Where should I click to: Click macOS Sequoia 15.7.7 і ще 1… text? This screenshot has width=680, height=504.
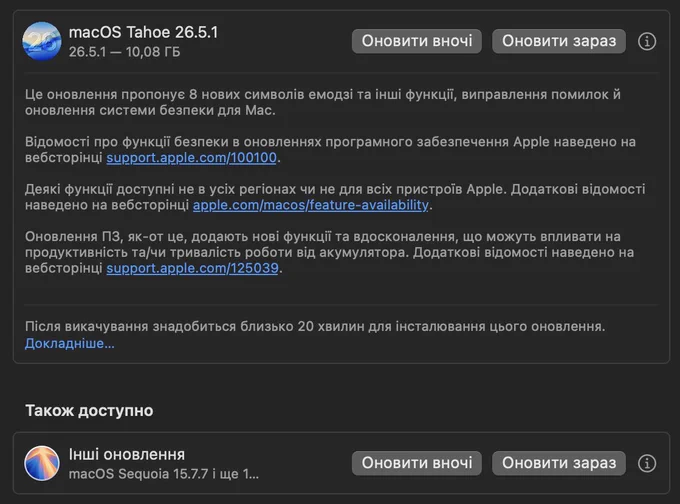tap(164, 474)
